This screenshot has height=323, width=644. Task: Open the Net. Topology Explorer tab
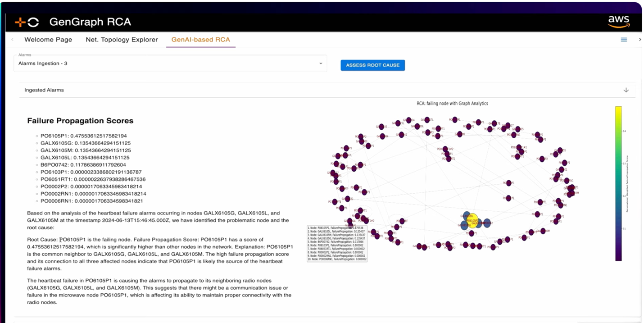[x=122, y=40]
